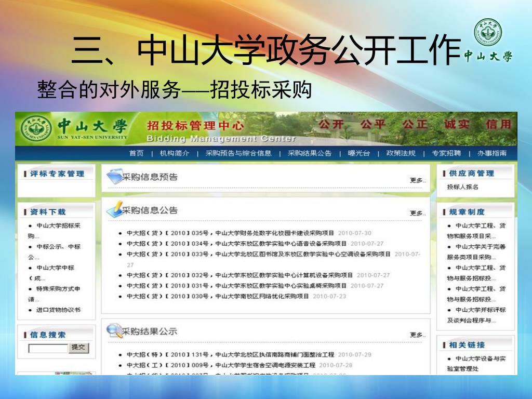Open the 办事指南 navigation item
Viewport: 532px width, 399px height.
pyautogui.click(x=492, y=153)
